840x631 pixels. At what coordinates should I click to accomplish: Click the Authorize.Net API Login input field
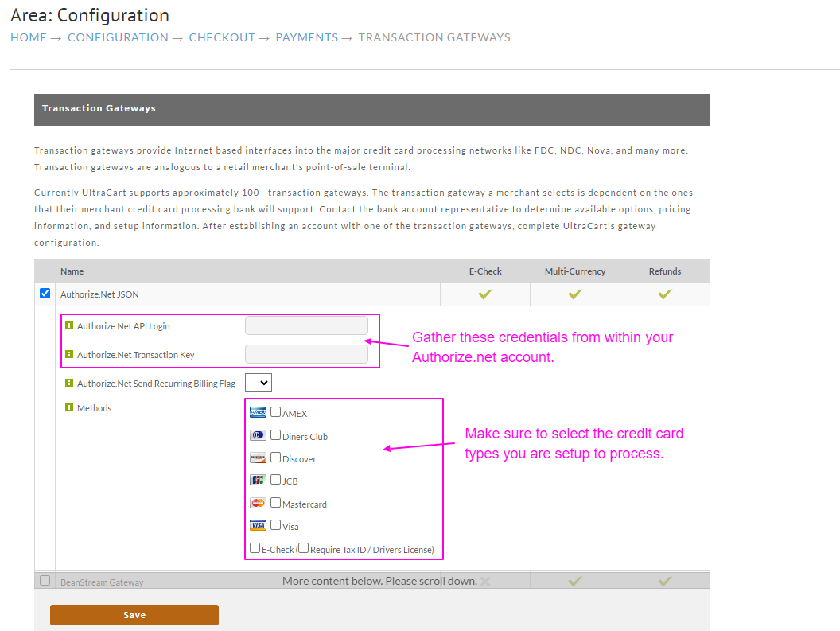click(306, 325)
